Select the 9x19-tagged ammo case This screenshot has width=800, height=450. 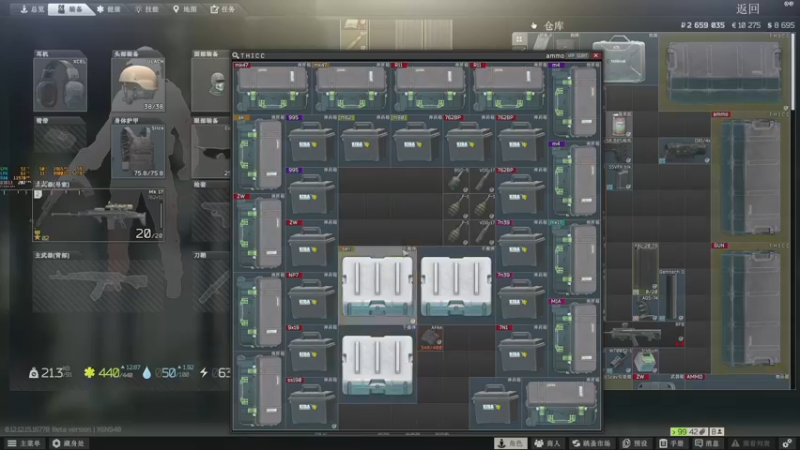312,351
